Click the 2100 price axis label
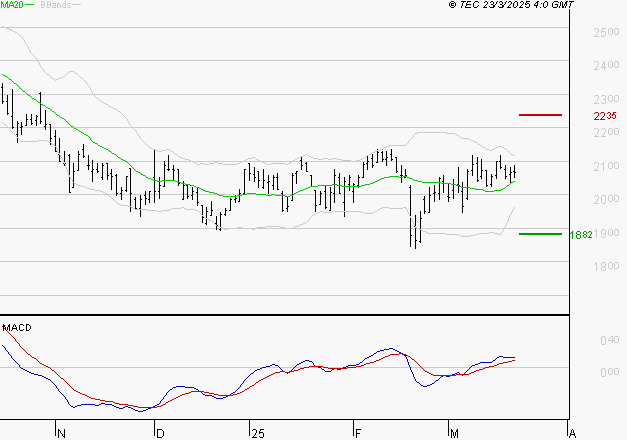Viewport: 627px width, 440px height. (606, 166)
